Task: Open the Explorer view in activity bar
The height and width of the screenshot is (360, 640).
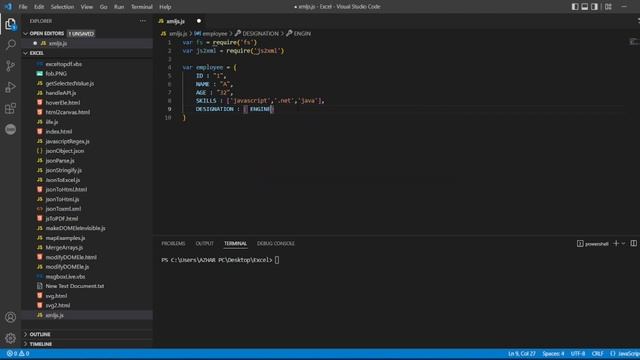Action: 11,24
